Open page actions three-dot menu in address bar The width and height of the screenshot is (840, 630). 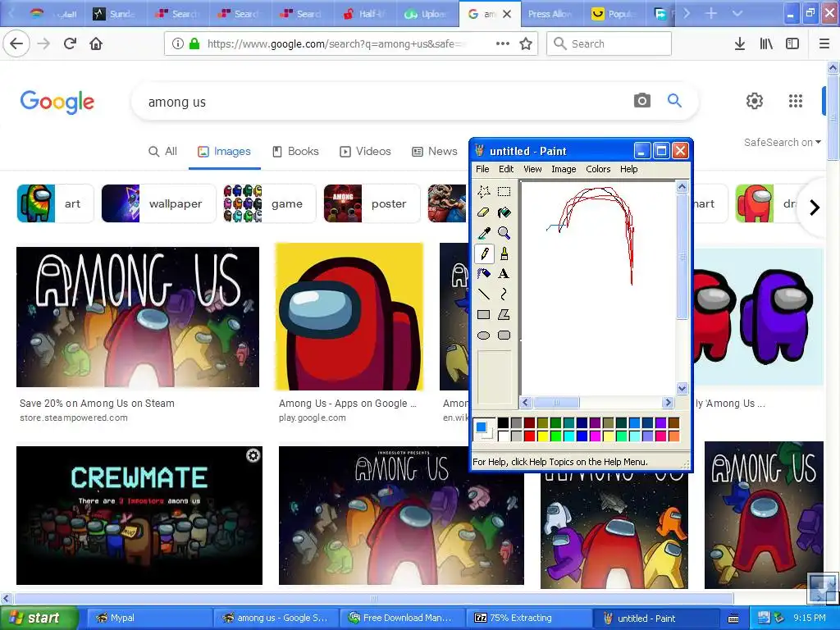point(503,43)
